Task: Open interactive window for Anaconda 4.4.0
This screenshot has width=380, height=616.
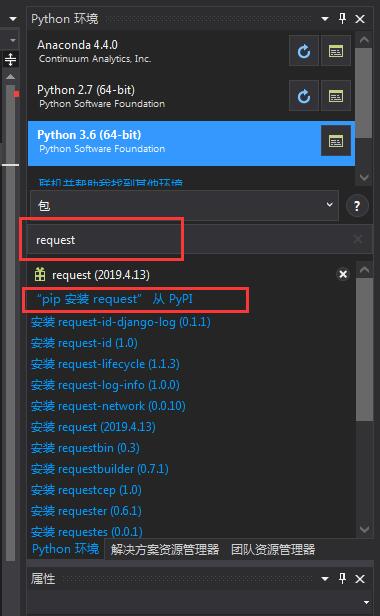Action: tap(336, 51)
